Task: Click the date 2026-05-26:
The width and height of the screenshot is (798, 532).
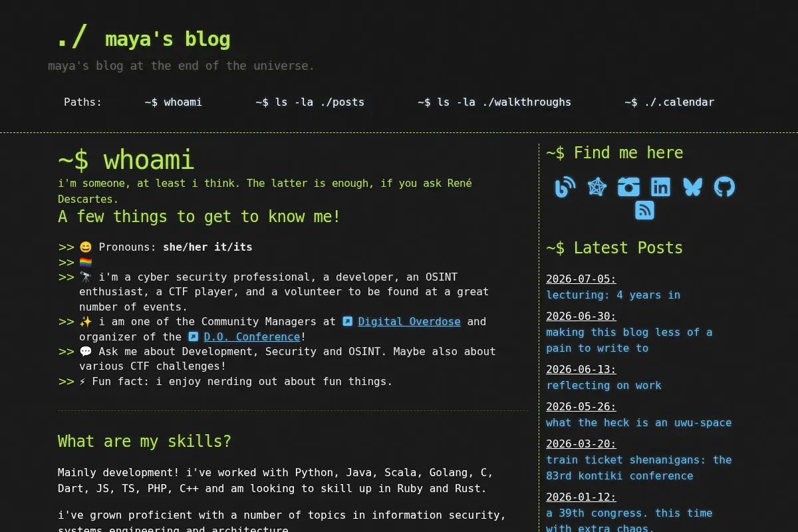Action: coord(581,406)
